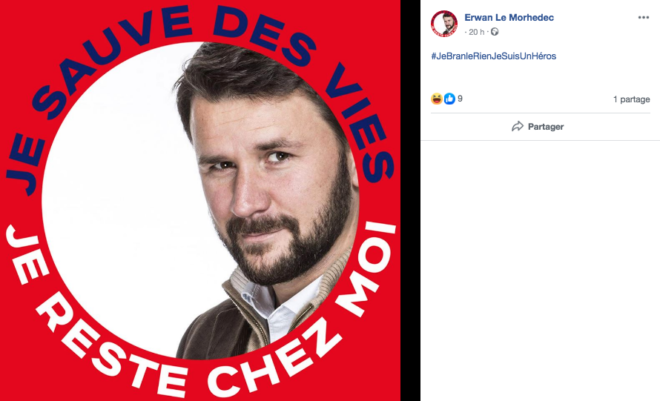Open the 1 partage shares list

click(631, 99)
